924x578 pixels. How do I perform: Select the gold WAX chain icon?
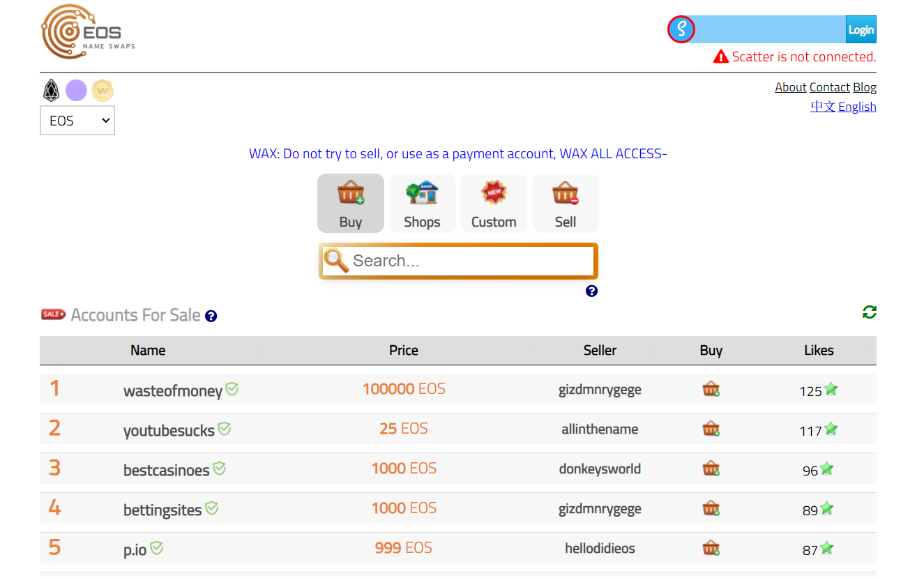point(103,91)
